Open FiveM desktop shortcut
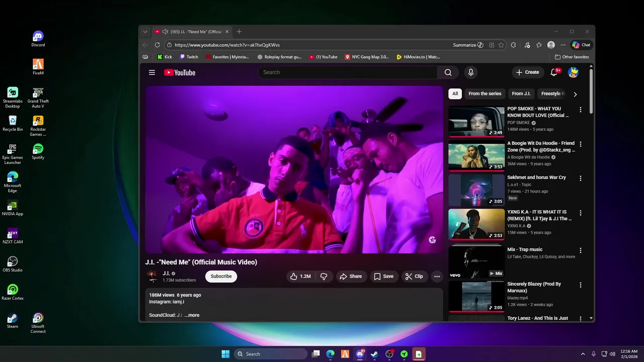Image resolution: width=644 pixels, height=362 pixels. tap(38, 67)
